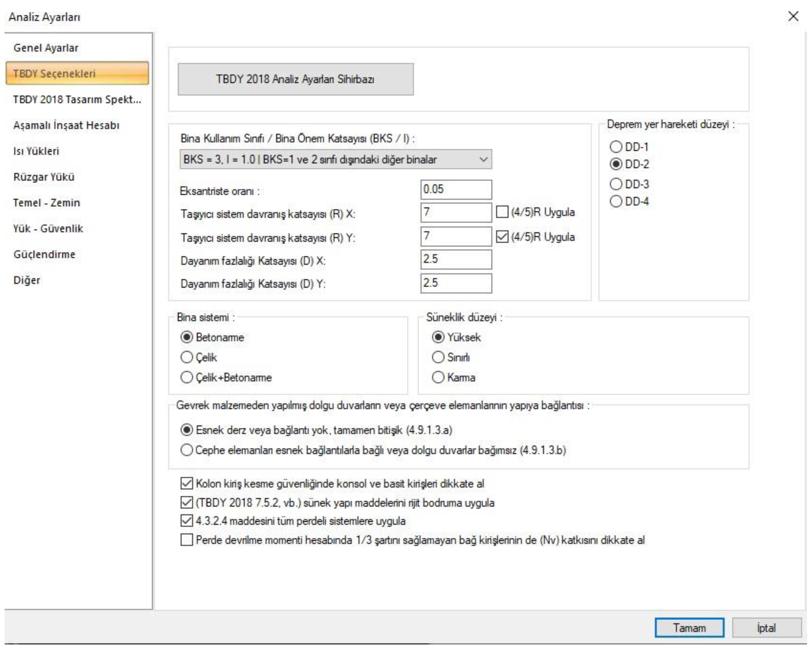Enable Perde devrilme momenti Nv checkbox
This screenshot has height=649, width=812.
187,540
